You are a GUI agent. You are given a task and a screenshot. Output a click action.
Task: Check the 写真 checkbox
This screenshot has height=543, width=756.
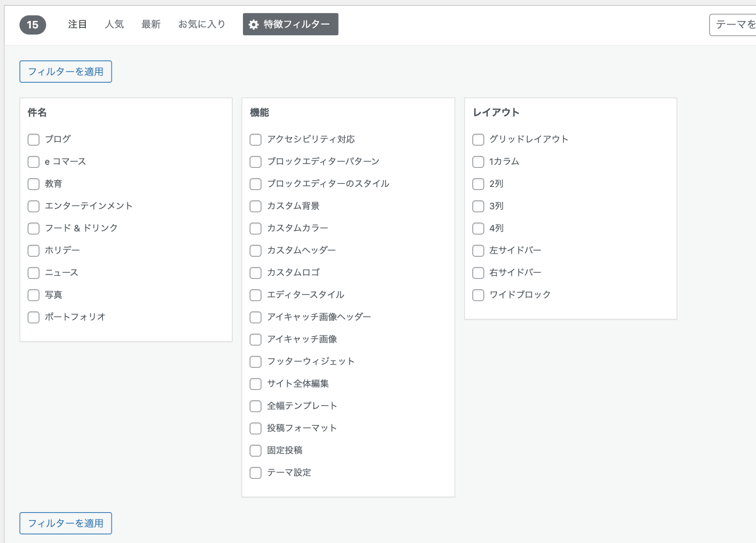click(33, 295)
